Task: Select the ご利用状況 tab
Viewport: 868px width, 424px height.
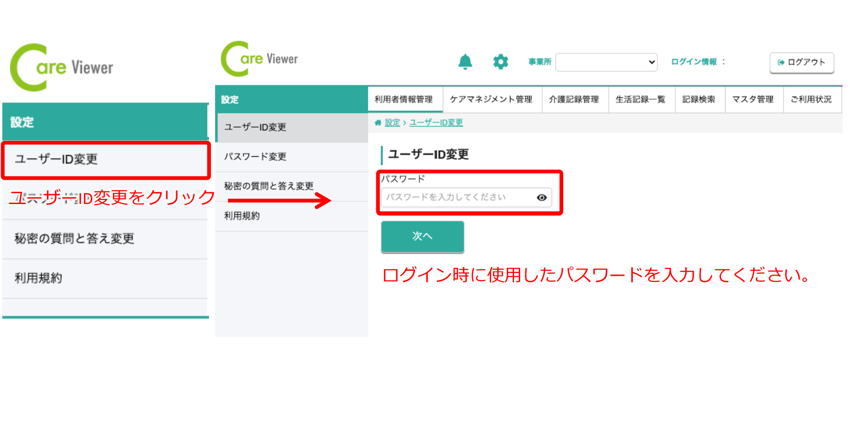Action: tap(811, 99)
